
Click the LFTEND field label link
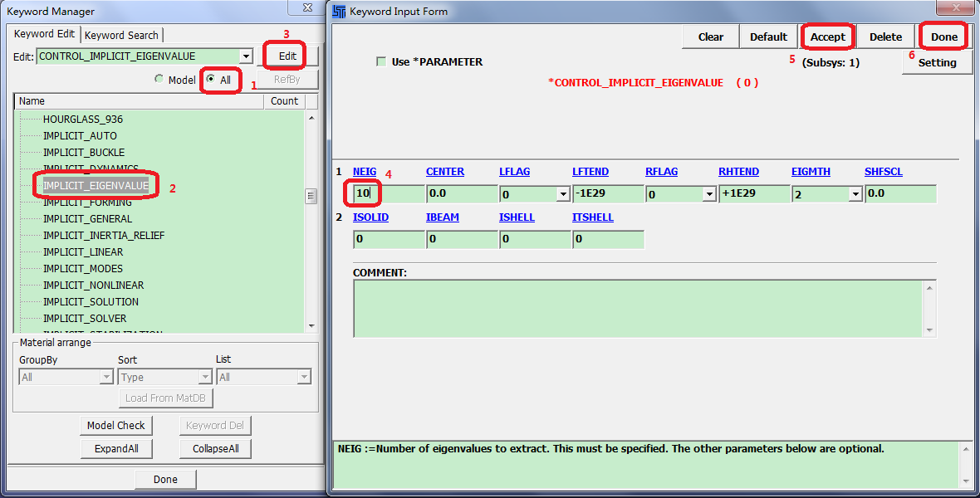[x=590, y=172]
